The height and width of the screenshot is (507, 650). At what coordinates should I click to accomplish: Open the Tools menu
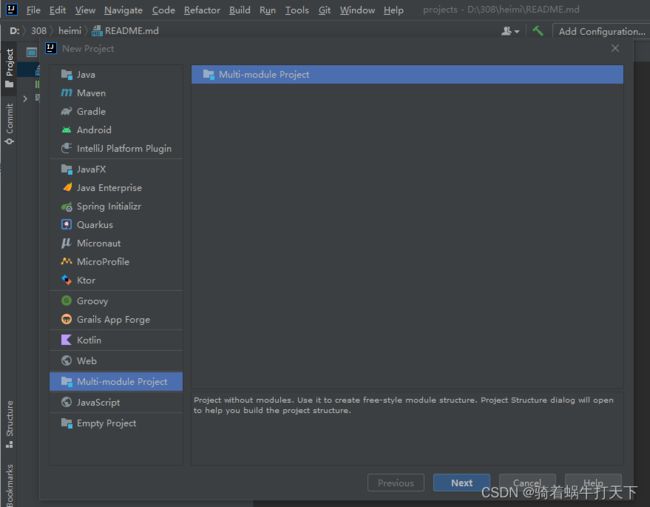297,10
